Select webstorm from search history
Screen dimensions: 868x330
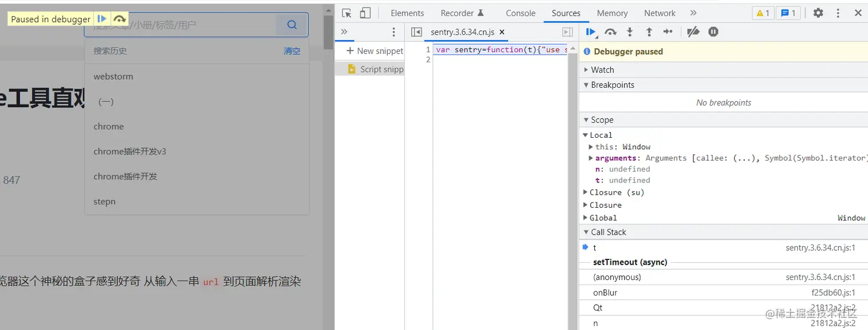[196, 76]
